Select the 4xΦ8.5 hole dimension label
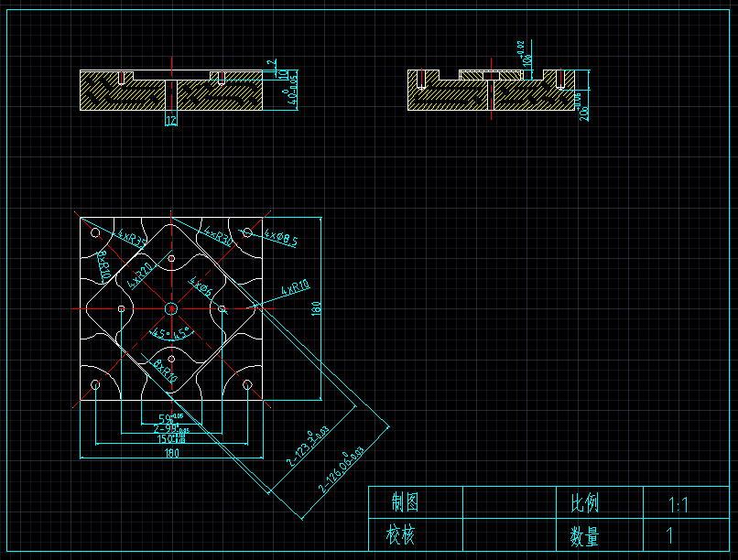The image size is (738, 560). pos(281,238)
